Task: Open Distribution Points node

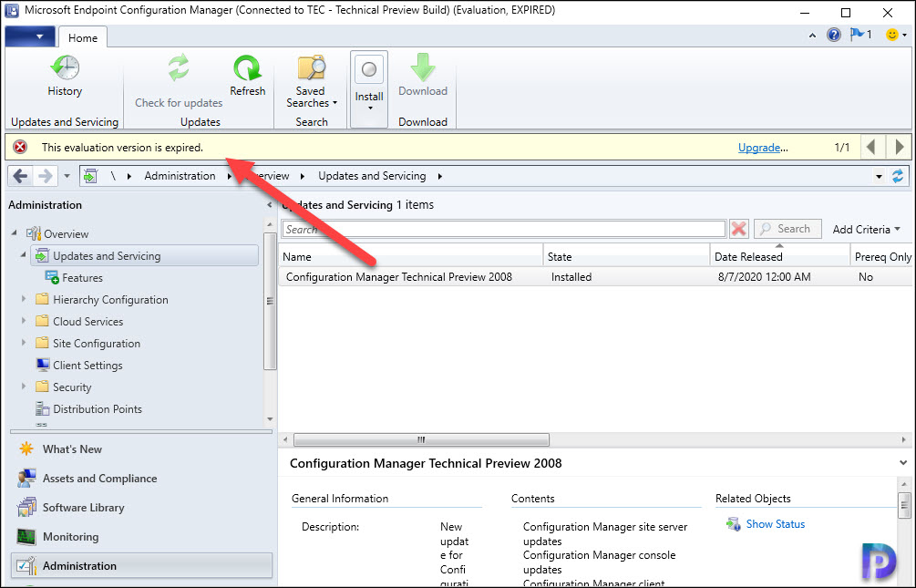Action: point(97,409)
